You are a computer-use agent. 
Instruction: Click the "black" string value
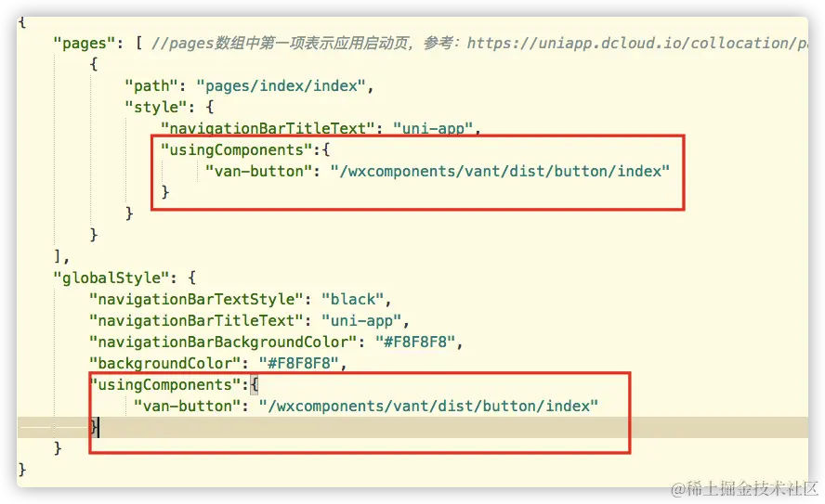pyautogui.click(x=352, y=300)
